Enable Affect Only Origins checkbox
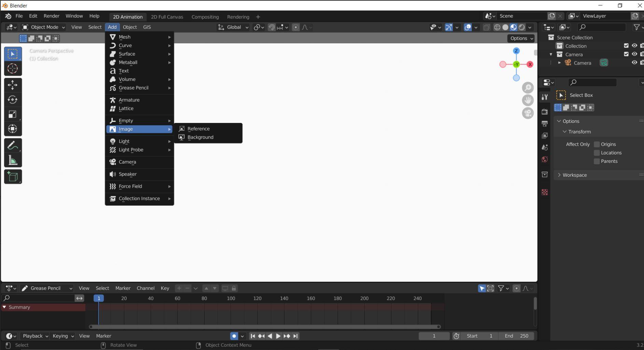 [x=597, y=144]
